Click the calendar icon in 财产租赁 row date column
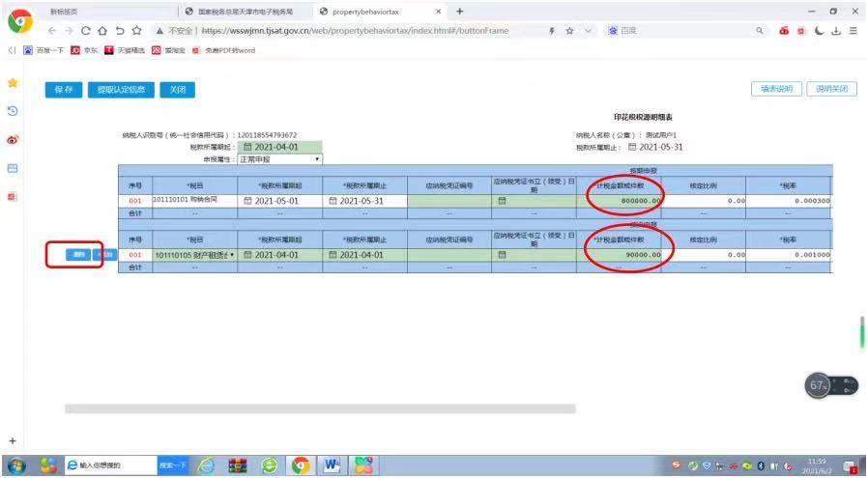 (x=502, y=255)
